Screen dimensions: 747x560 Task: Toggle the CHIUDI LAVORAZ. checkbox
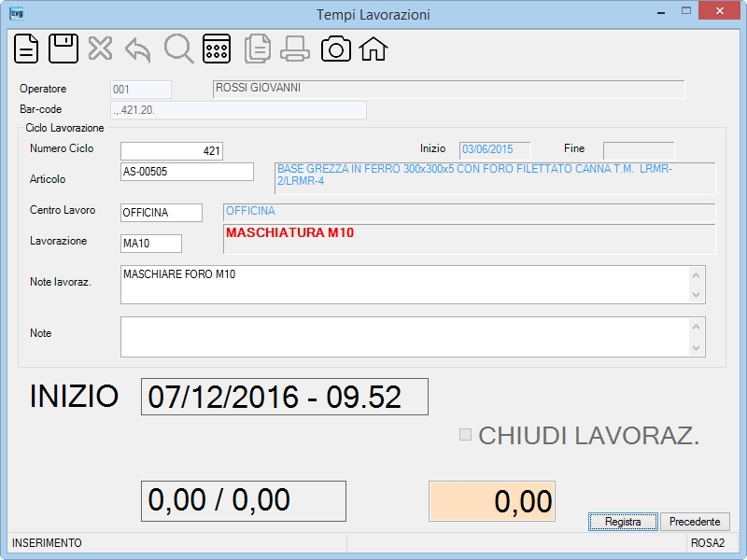point(465,434)
